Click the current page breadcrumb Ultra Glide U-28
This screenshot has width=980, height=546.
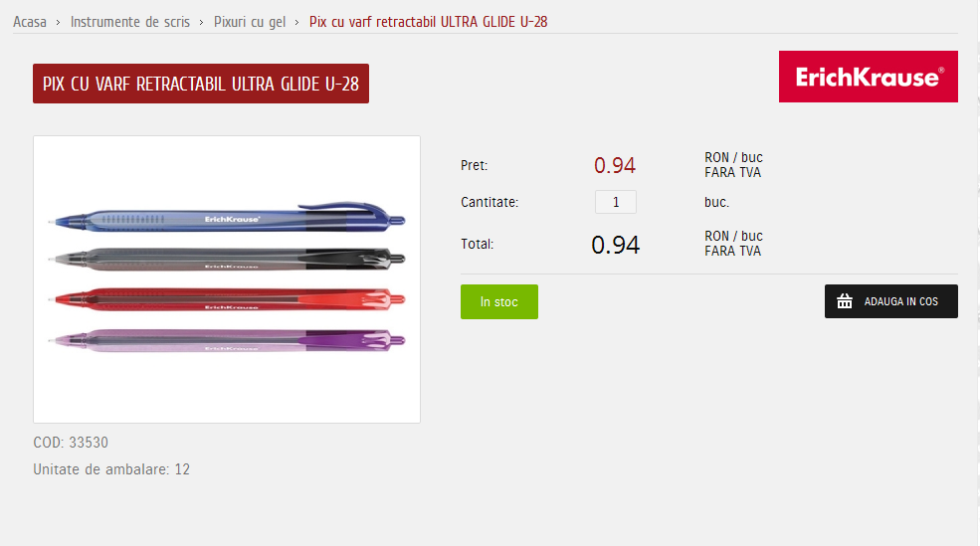click(x=428, y=22)
